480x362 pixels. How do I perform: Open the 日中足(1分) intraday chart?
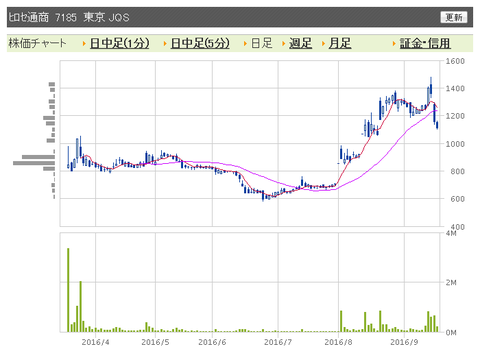click(120, 43)
